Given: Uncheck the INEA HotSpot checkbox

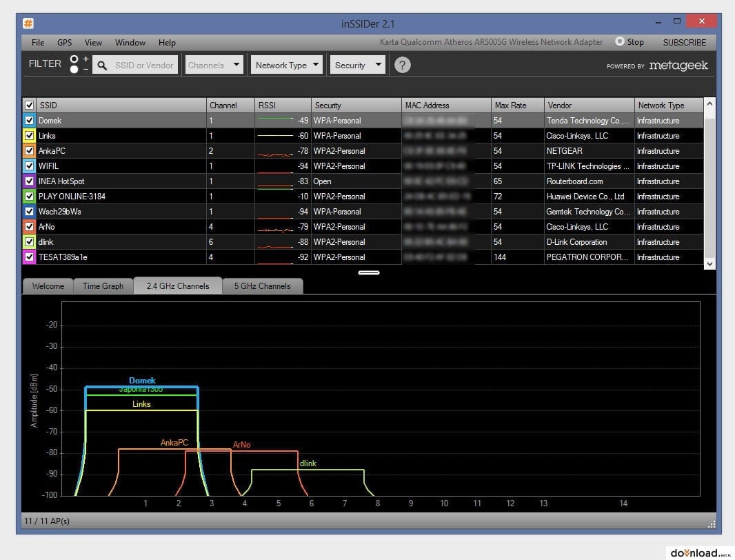Looking at the screenshot, I should point(30,181).
